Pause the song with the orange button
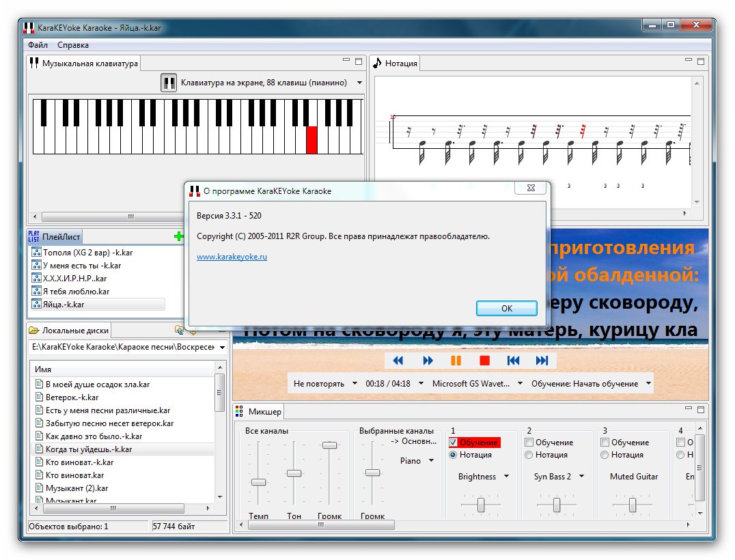The height and width of the screenshot is (560, 735). click(456, 361)
